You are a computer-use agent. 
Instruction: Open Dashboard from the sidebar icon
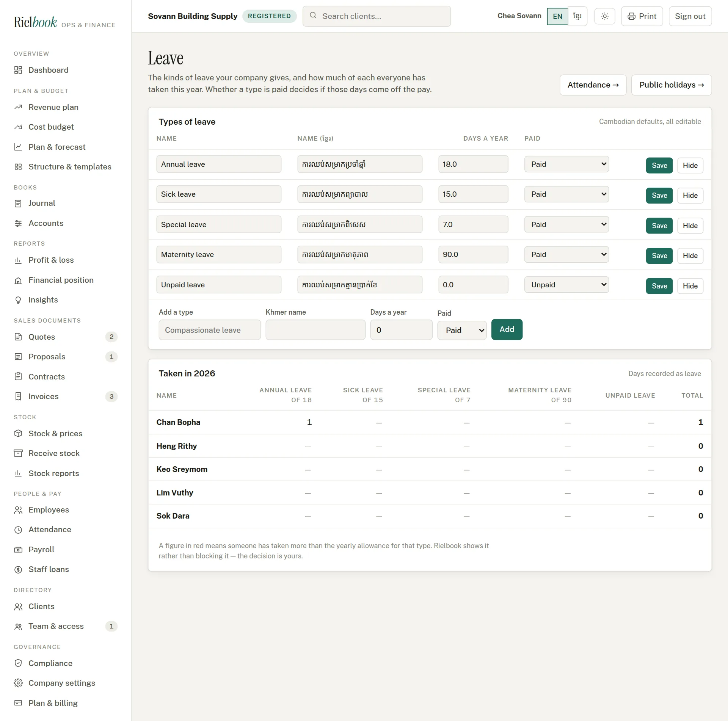[x=18, y=70]
